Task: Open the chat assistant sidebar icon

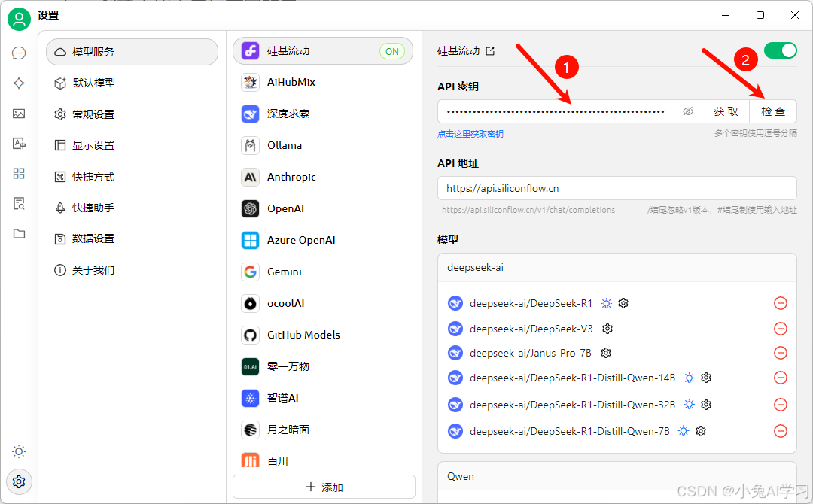Action: 19,53
